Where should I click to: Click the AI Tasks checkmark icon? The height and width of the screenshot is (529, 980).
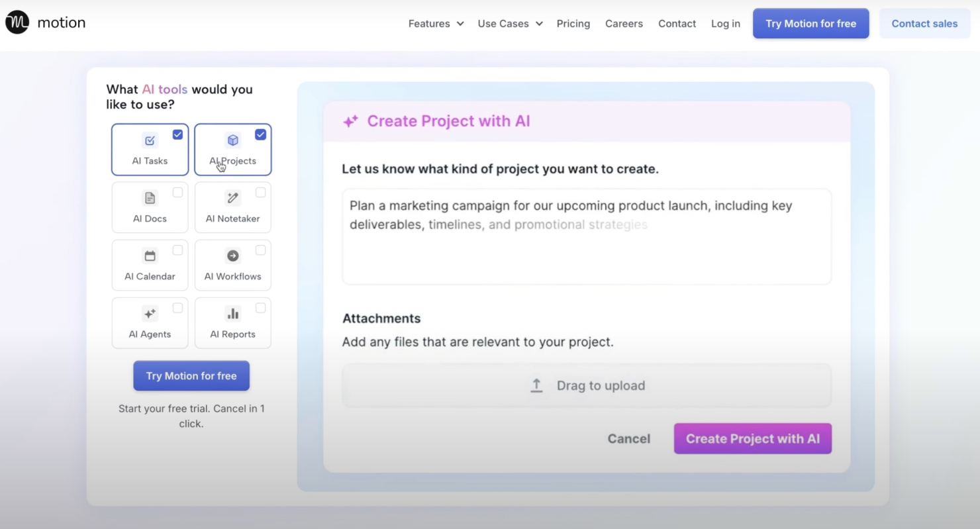(x=150, y=140)
